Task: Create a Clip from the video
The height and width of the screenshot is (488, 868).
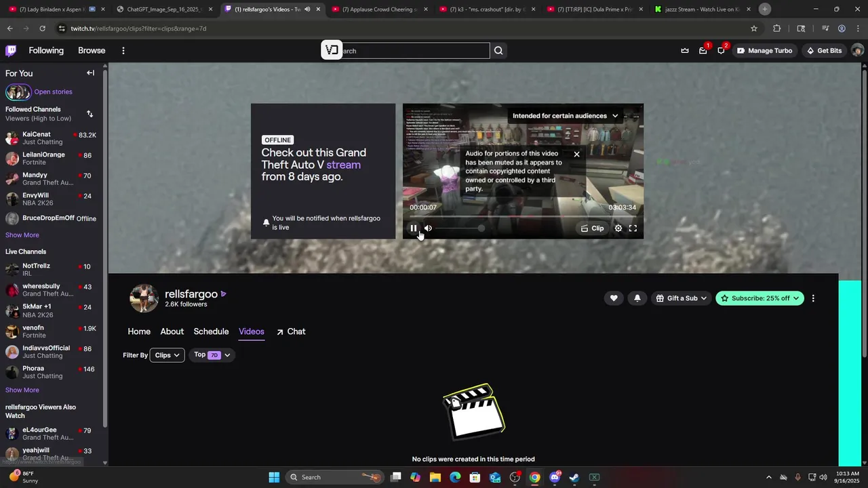Action: pos(593,228)
